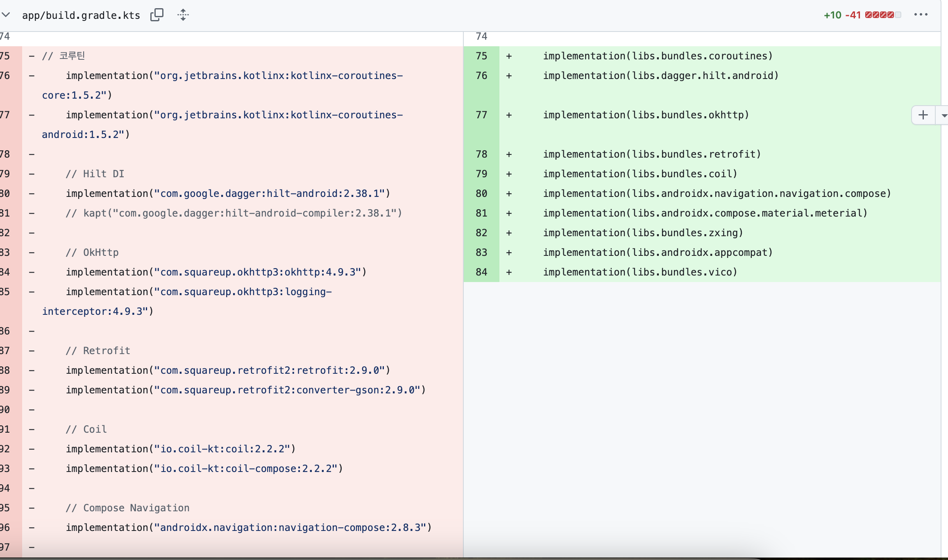Click the plus marker on line 80
Viewport: 948px width, 560px height.
pos(509,194)
